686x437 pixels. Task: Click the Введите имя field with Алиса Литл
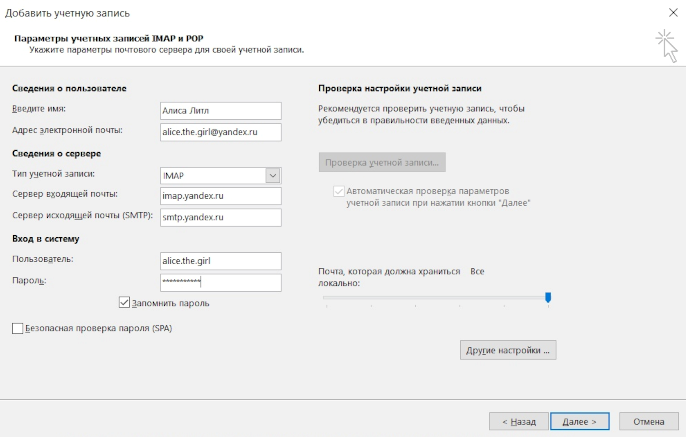click(x=220, y=110)
